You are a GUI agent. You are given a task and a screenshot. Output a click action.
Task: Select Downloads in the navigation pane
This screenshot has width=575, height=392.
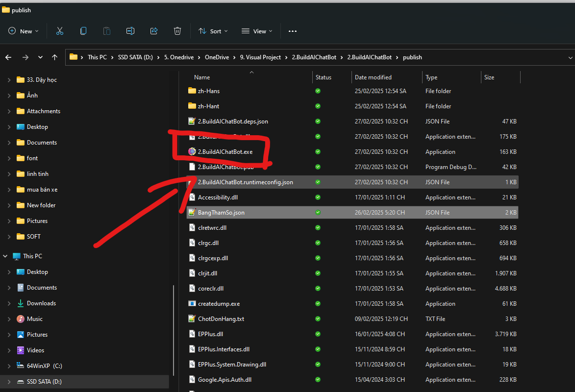pyautogui.click(x=41, y=303)
